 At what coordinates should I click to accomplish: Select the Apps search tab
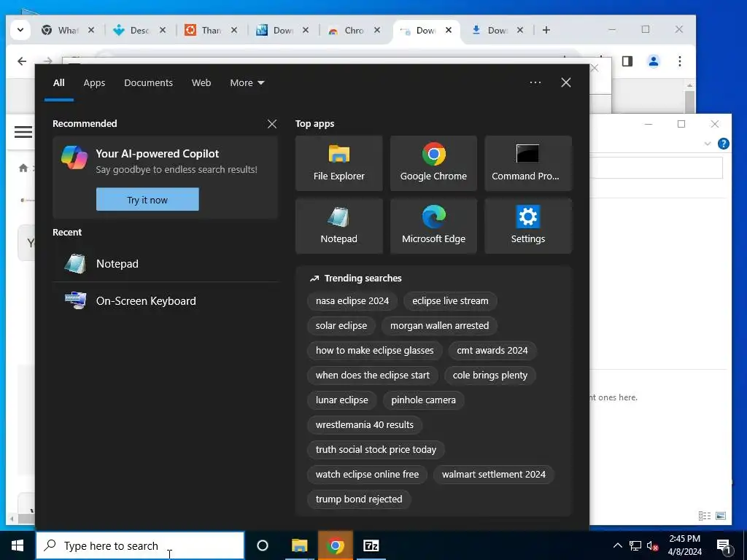[x=94, y=83]
